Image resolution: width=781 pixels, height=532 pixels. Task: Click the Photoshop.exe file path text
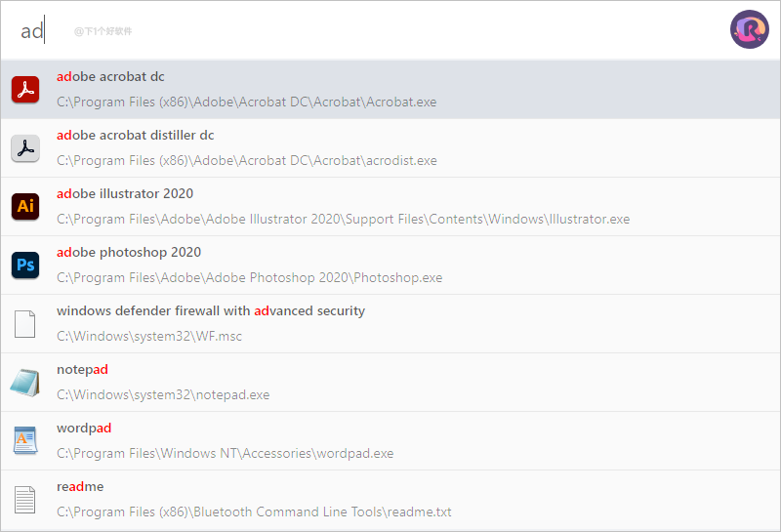tap(249, 277)
